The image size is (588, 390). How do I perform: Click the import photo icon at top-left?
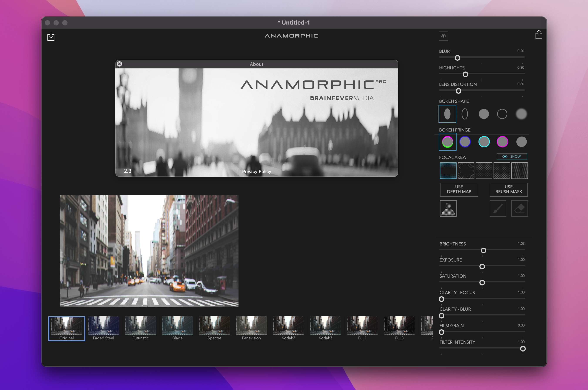(51, 36)
